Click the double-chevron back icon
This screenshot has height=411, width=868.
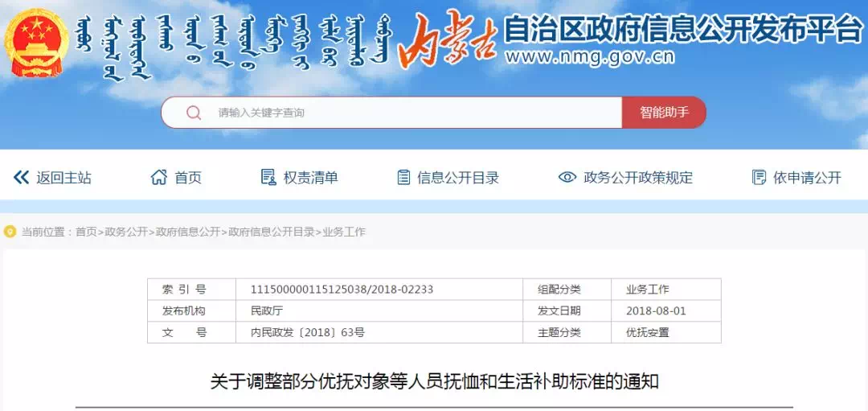pyautogui.click(x=21, y=177)
